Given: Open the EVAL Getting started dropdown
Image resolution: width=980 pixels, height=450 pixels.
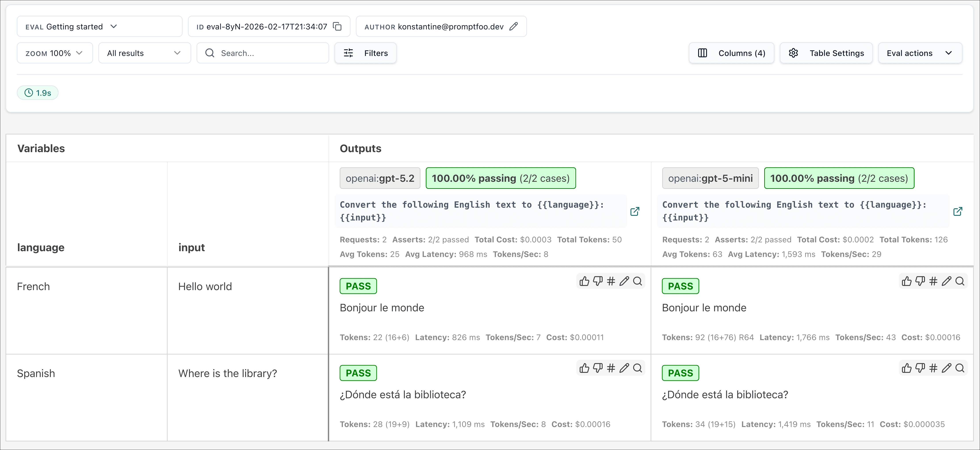Looking at the screenshot, I should [x=100, y=26].
